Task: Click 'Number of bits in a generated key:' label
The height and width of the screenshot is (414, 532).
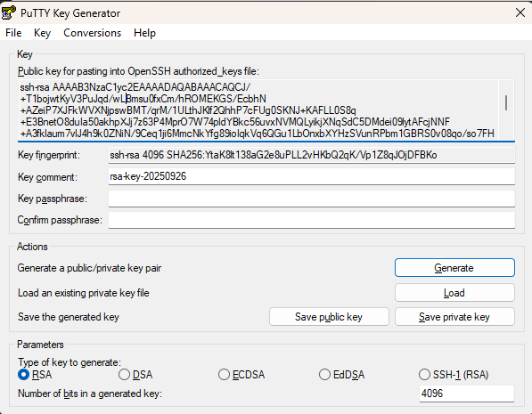Action: tap(90, 394)
